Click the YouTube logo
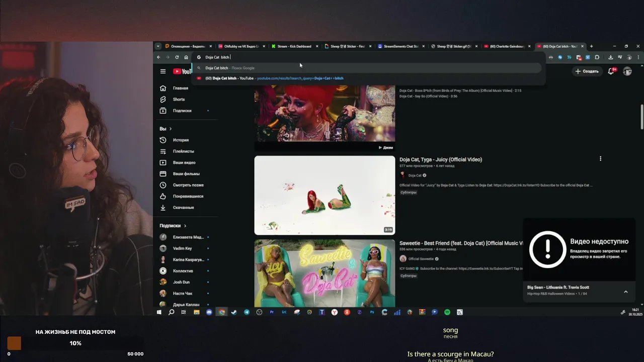Image resolution: width=644 pixels, height=362 pixels. pyautogui.click(x=182, y=71)
